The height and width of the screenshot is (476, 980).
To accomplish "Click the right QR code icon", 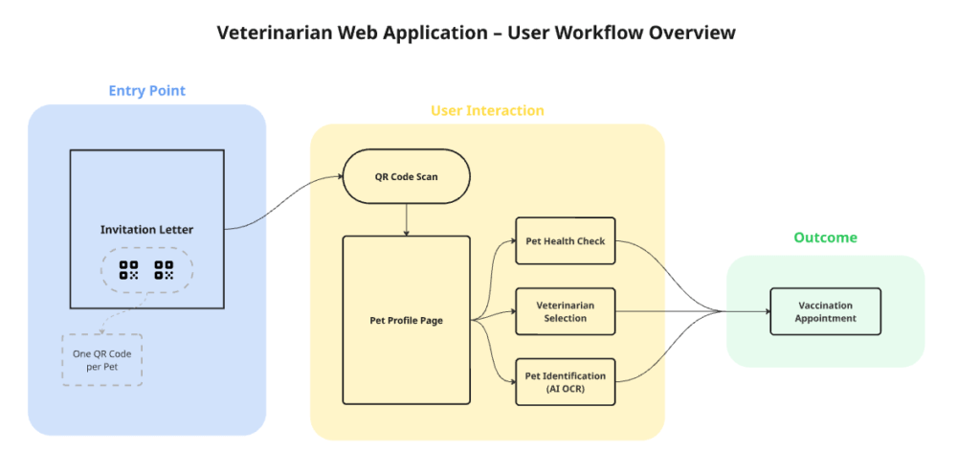I will [164, 270].
